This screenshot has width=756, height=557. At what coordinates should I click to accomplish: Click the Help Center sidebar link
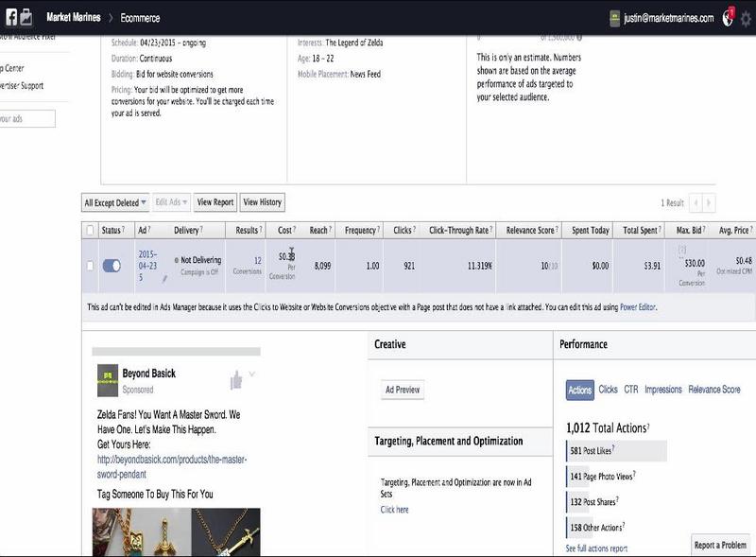12,68
